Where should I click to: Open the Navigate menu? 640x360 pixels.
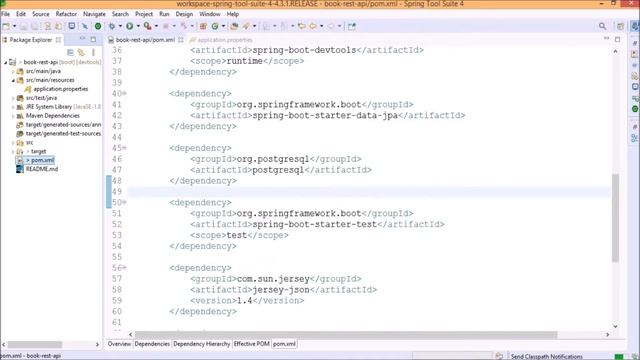[94, 14]
